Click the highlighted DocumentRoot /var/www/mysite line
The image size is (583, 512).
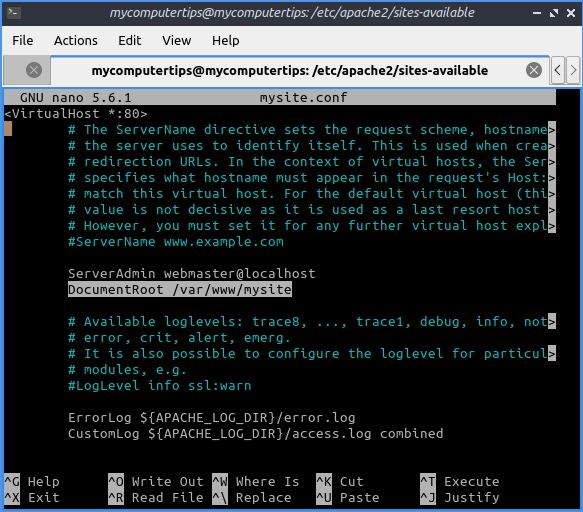[180, 290]
